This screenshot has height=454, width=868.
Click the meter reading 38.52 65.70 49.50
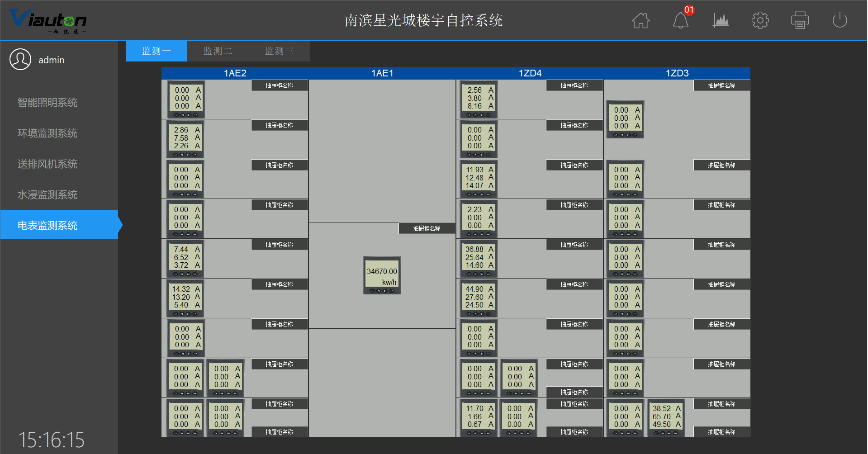coord(666,417)
